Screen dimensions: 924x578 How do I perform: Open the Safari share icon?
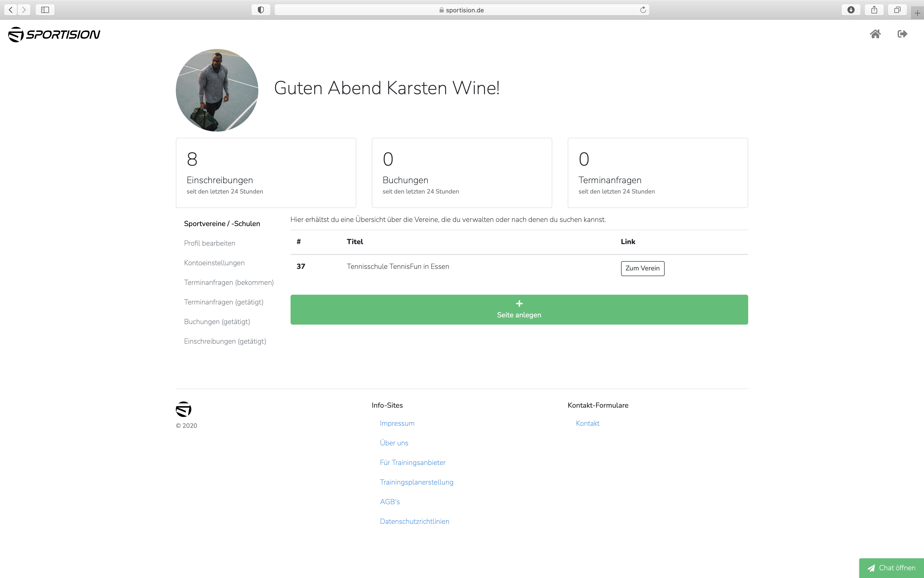click(874, 10)
